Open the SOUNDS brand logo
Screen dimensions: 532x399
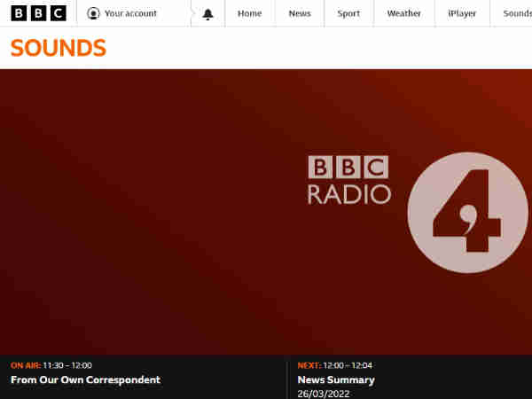coord(59,48)
